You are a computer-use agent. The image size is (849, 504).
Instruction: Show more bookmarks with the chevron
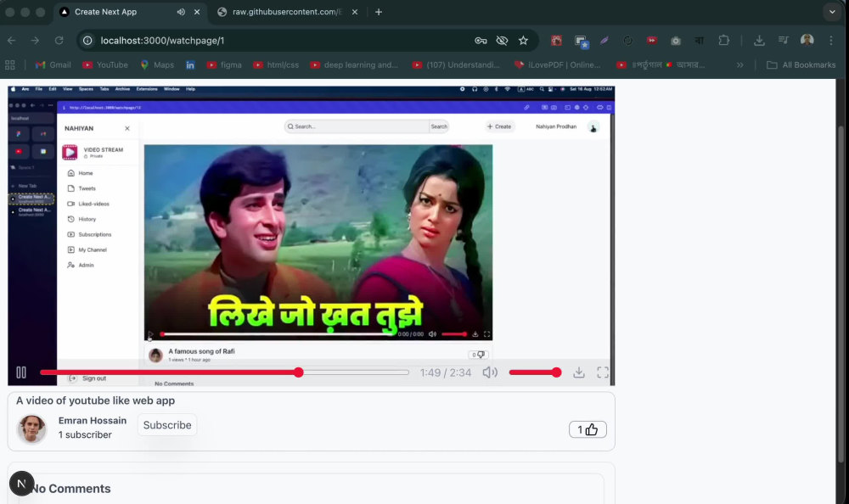[x=739, y=65]
